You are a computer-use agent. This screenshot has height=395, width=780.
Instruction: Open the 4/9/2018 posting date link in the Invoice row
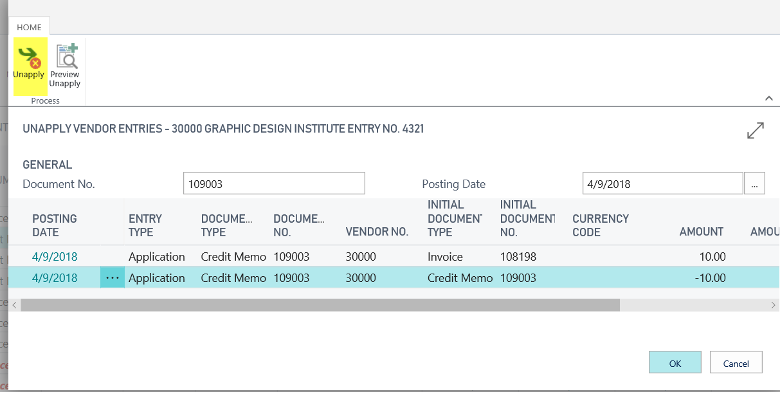pos(55,257)
